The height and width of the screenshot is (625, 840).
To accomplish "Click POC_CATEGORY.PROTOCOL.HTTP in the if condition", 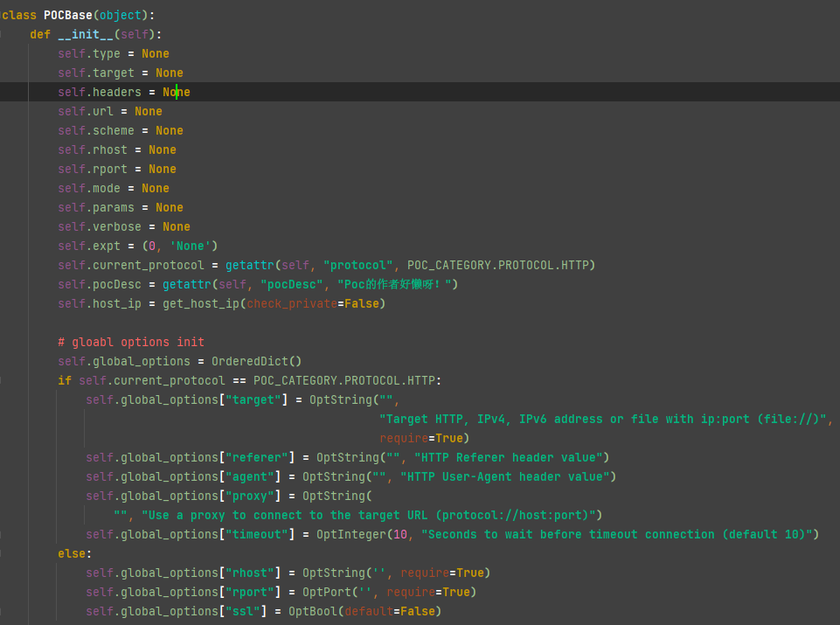I will tap(344, 381).
